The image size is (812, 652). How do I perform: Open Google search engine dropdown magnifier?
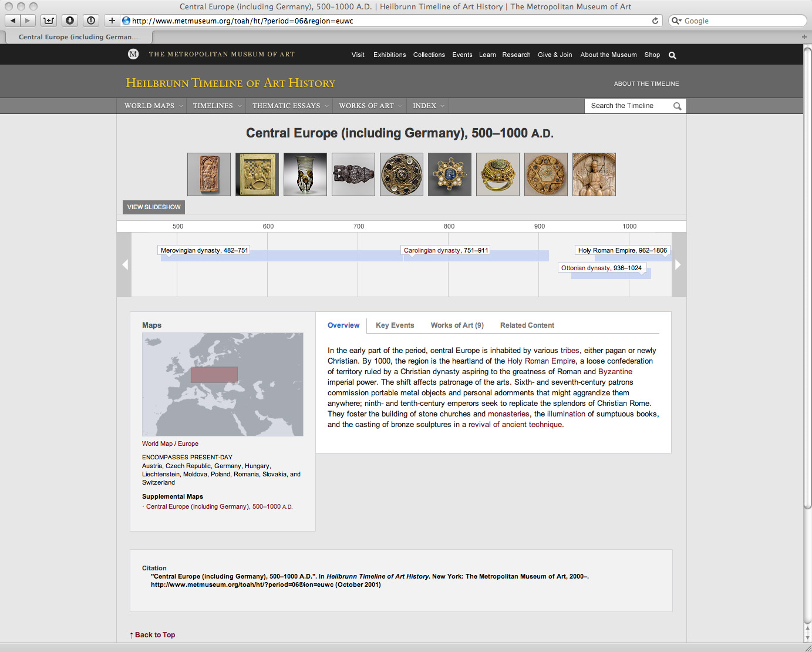[677, 21]
